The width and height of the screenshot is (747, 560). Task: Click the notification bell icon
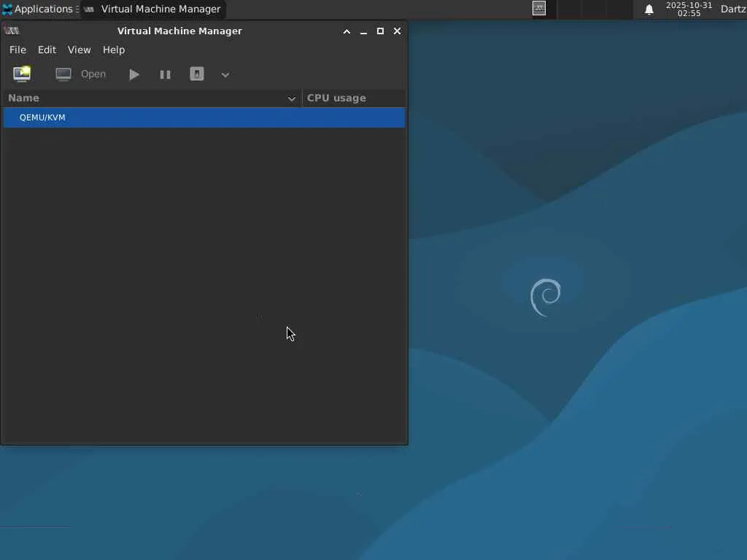(649, 9)
